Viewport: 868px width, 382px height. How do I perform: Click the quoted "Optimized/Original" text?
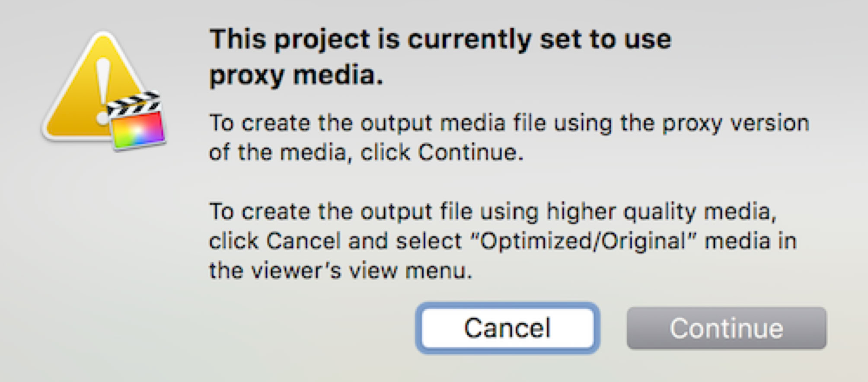click(x=583, y=241)
